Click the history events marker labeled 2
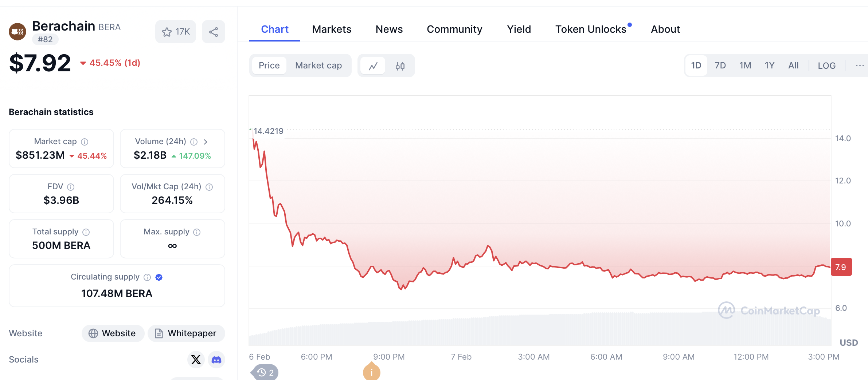 (x=265, y=372)
